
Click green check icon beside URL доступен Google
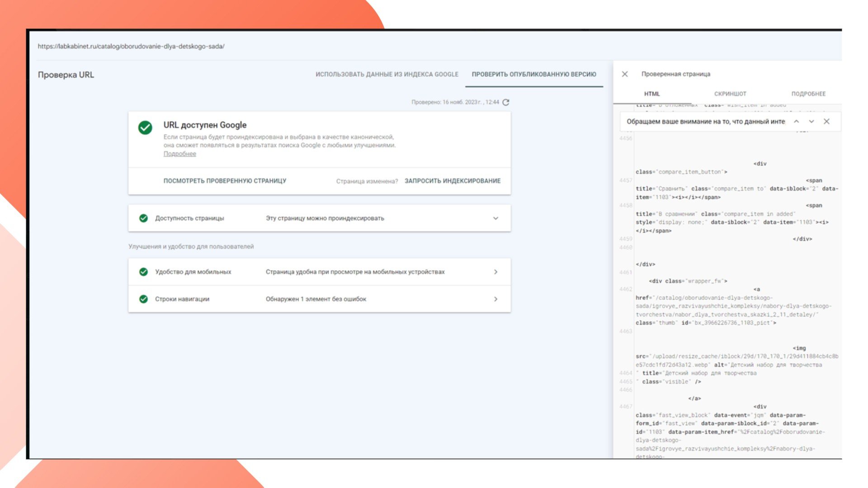145,128
